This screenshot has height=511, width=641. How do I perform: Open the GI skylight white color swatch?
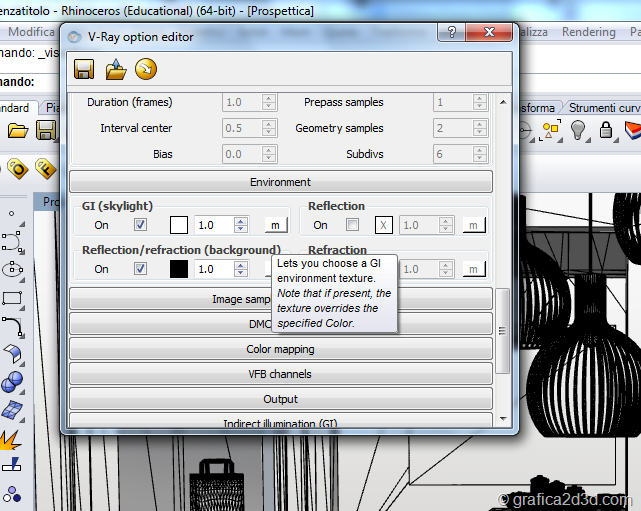point(179,225)
